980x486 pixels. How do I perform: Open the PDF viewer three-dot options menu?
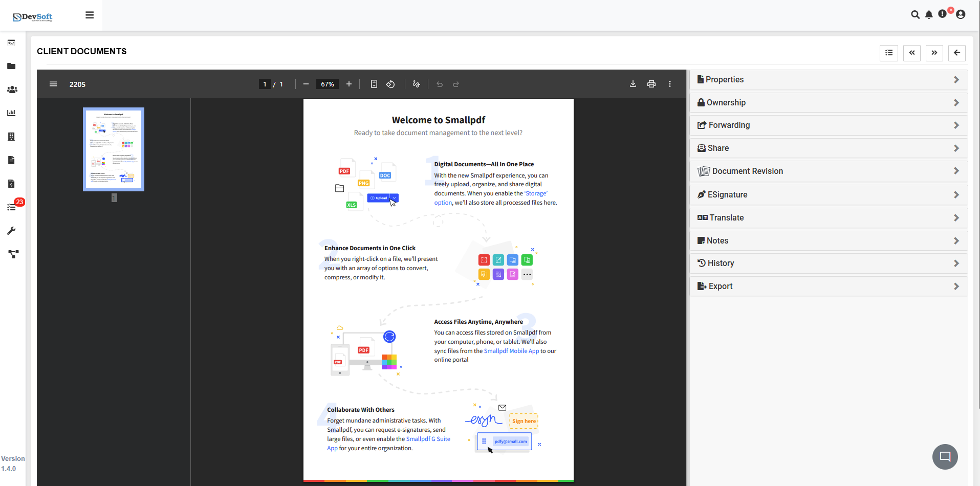click(x=670, y=84)
